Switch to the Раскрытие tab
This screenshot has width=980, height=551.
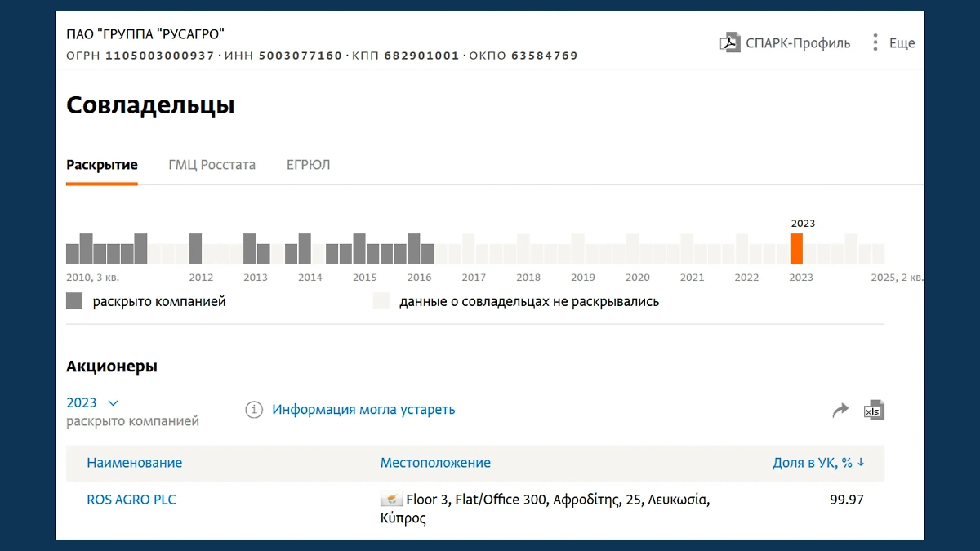coord(102,165)
